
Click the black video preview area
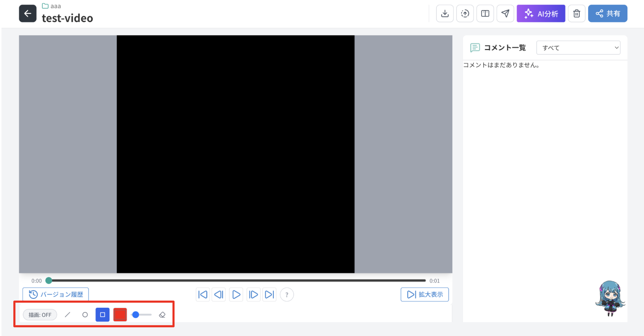click(x=236, y=154)
